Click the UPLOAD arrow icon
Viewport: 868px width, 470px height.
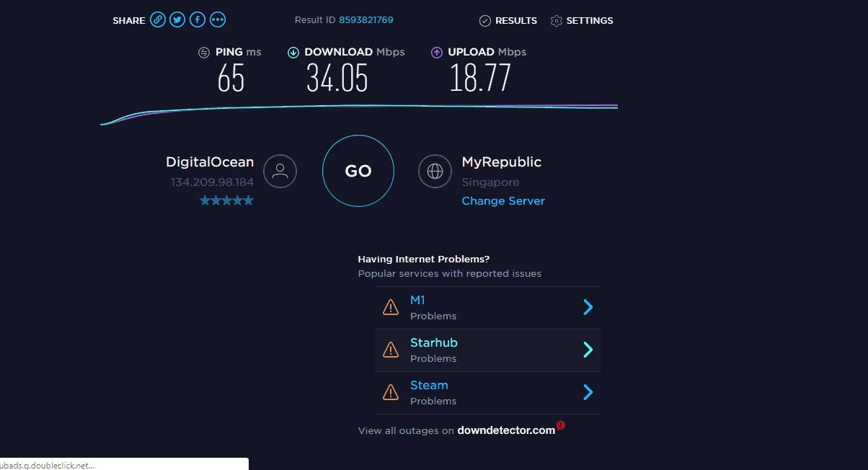click(x=436, y=52)
